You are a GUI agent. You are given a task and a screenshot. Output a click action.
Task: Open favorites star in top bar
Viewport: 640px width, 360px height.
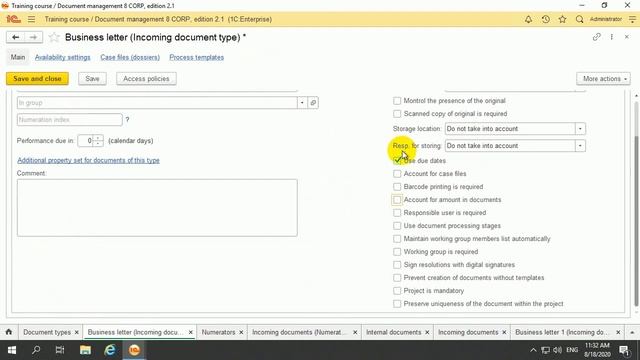pyautogui.click(x=562, y=19)
